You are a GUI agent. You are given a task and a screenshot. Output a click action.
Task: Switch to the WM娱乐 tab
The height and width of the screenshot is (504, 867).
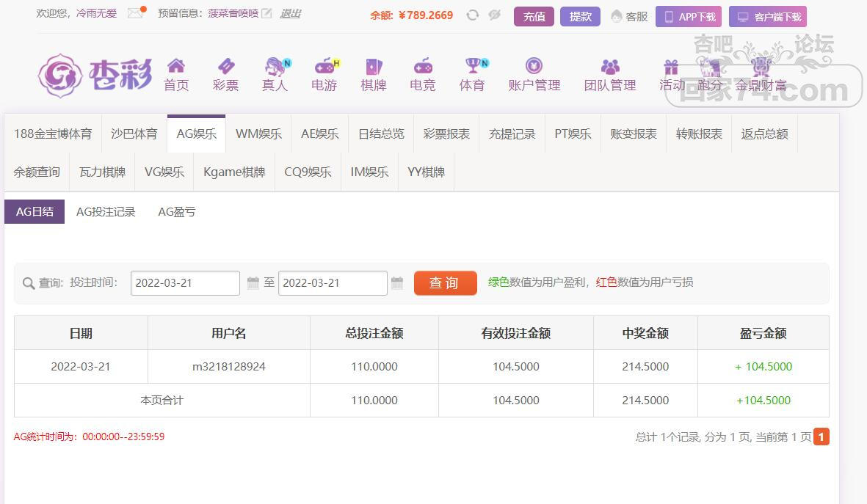click(258, 134)
